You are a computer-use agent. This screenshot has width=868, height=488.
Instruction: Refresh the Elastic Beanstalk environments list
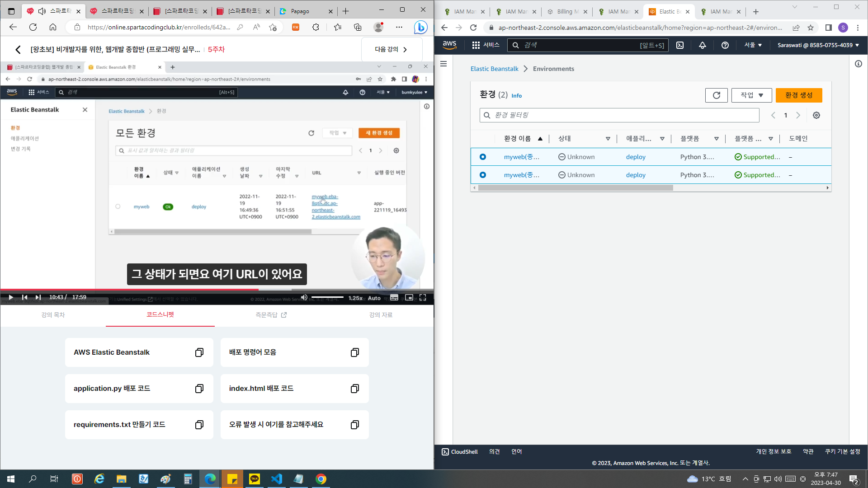pos(716,95)
